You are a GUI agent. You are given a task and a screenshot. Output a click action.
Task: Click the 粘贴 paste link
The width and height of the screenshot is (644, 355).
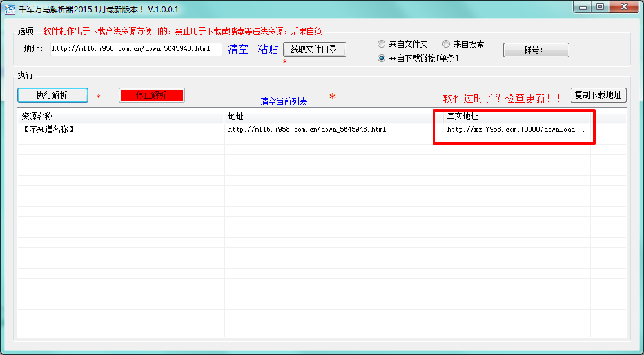pyautogui.click(x=268, y=49)
